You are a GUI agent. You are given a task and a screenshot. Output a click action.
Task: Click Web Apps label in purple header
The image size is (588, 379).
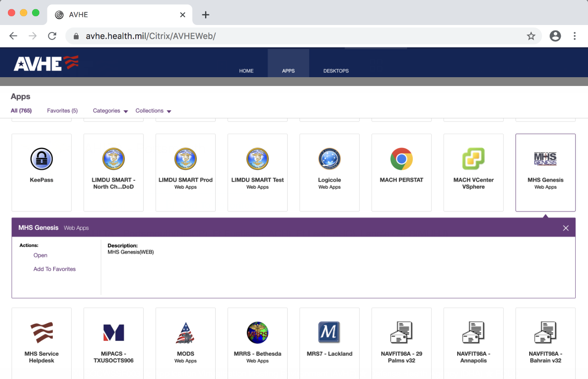76,228
